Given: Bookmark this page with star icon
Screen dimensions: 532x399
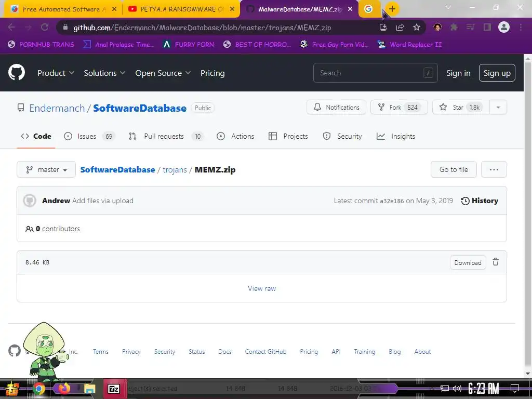Looking at the screenshot, I should tap(417, 27).
